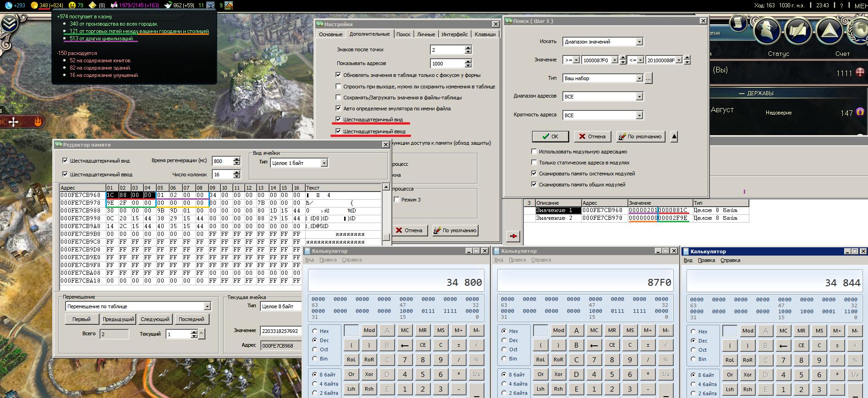Switch to 'Личные' tab in Настройки
Image resolution: width=868 pixels, height=398 pixels.
pyautogui.click(x=426, y=34)
